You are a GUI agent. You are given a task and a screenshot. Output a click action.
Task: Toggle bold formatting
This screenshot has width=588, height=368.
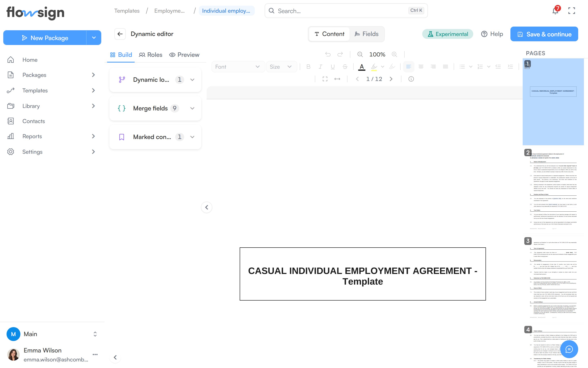(x=308, y=67)
